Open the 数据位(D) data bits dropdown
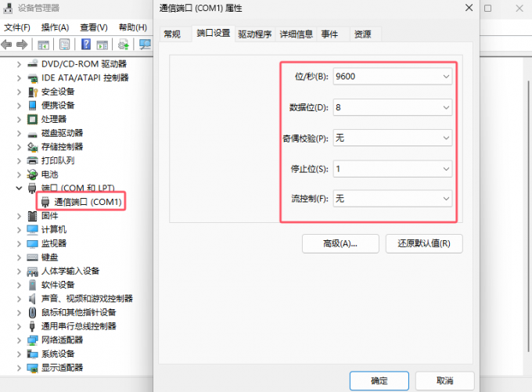The width and height of the screenshot is (532, 392). [393, 107]
